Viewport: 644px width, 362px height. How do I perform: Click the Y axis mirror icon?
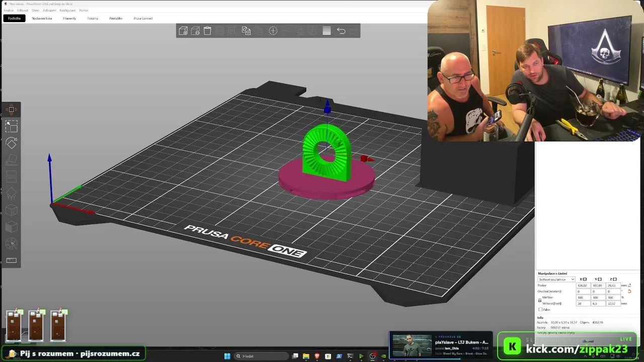[599, 279]
